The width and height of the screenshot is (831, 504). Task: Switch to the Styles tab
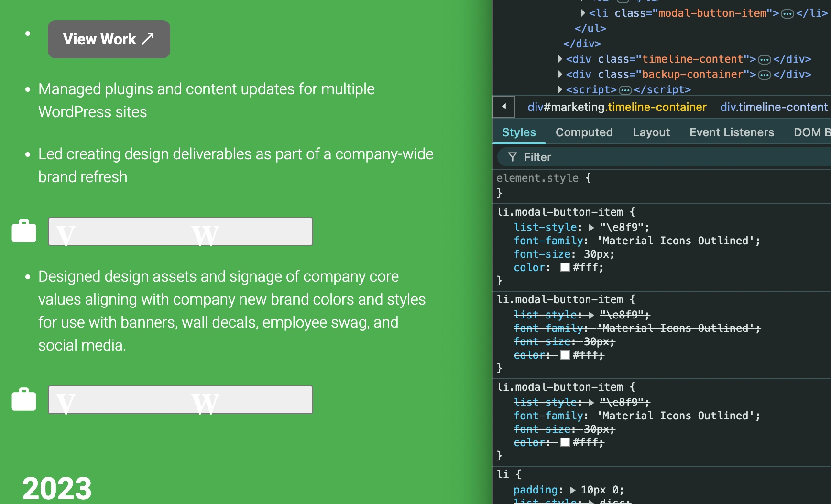click(519, 132)
